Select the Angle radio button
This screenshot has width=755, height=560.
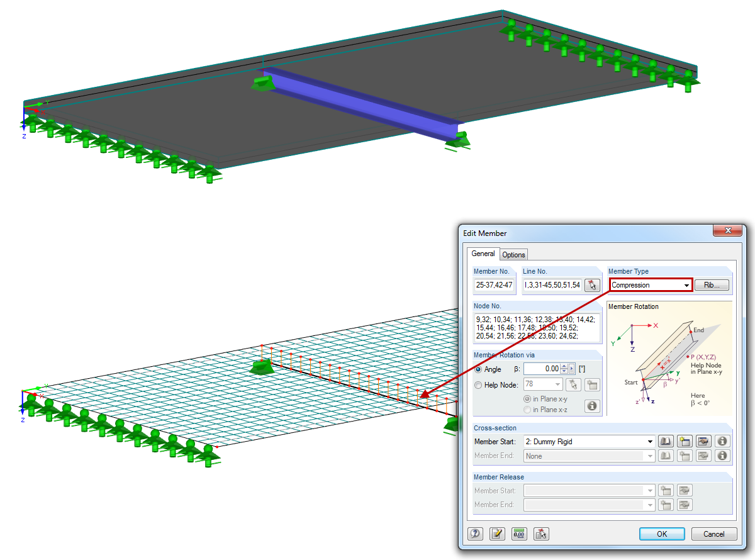(x=479, y=369)
